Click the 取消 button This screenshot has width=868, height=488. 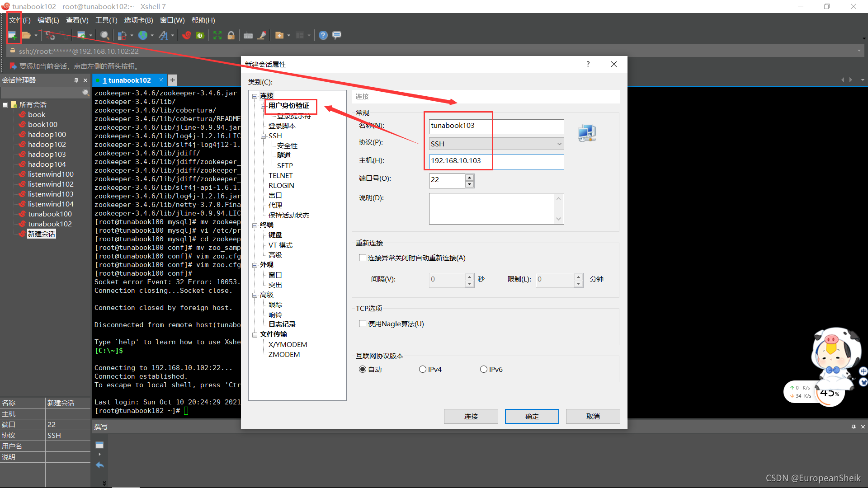point(593,416)
